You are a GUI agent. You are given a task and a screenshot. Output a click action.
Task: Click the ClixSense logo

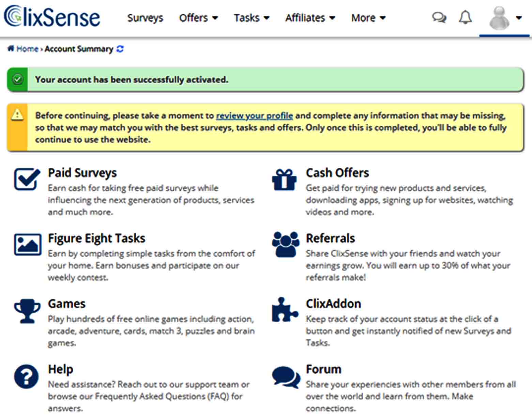tap(52, 16)
